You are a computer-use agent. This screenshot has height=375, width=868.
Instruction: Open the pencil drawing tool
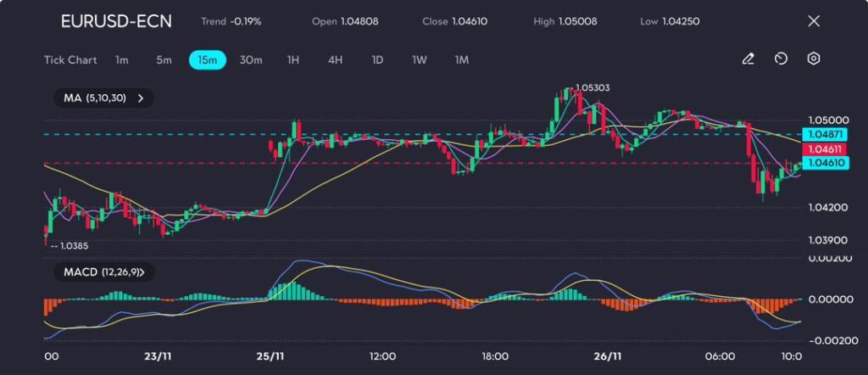coord(748,59)
